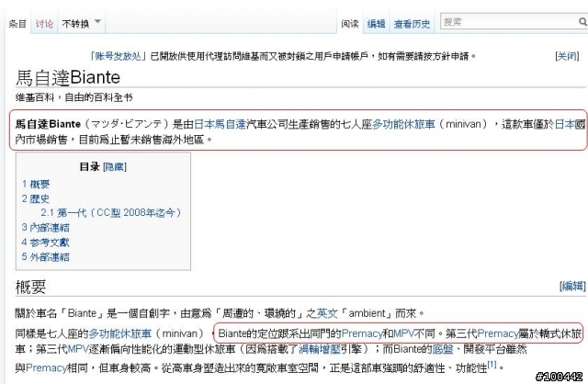Image resolution: width=588 pixels, height=384 pixels.
Task: Open the MPV link before 不同
Action: [x=403, y=333]
